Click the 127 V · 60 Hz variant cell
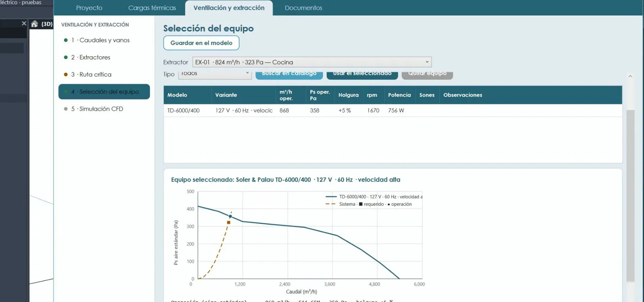The height and width of the screenshot is (302, 644). [244, 110]
